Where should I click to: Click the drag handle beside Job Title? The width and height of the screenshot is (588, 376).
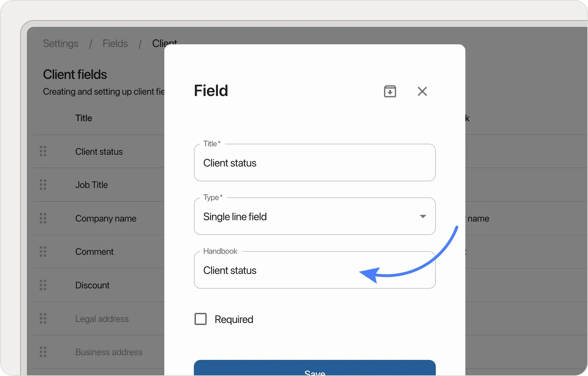pos(43,185)
